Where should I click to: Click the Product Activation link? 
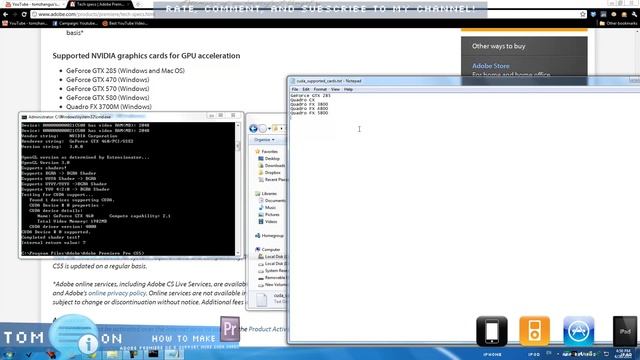268,329
